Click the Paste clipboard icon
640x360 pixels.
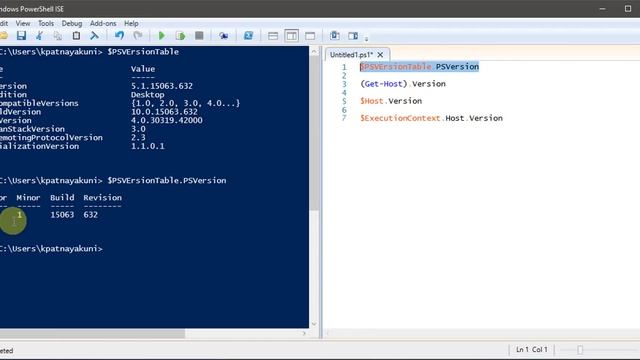[x=76, y=36]
